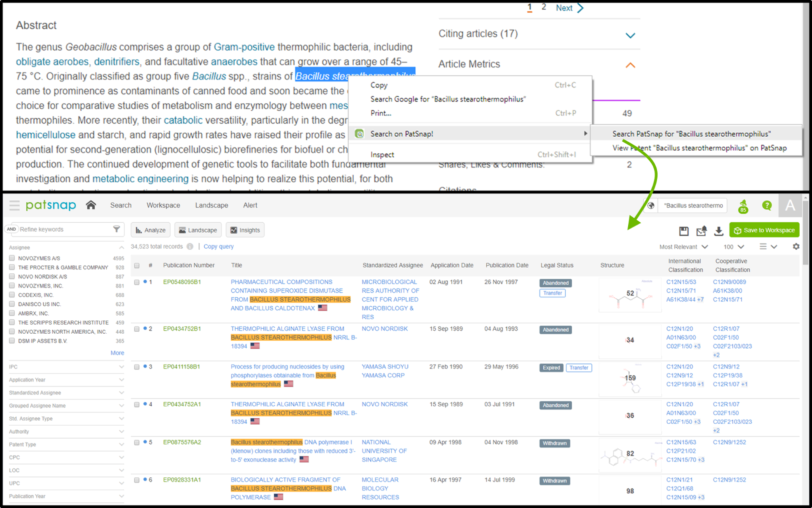Click US flag icon on EP0548095B1 title

click(x=322, y=308)
